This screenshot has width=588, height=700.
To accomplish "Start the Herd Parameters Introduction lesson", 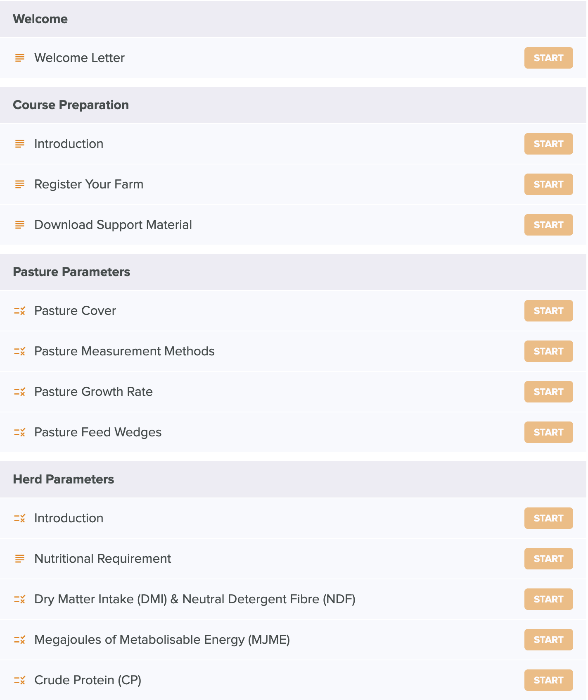I will pos(548,518).
